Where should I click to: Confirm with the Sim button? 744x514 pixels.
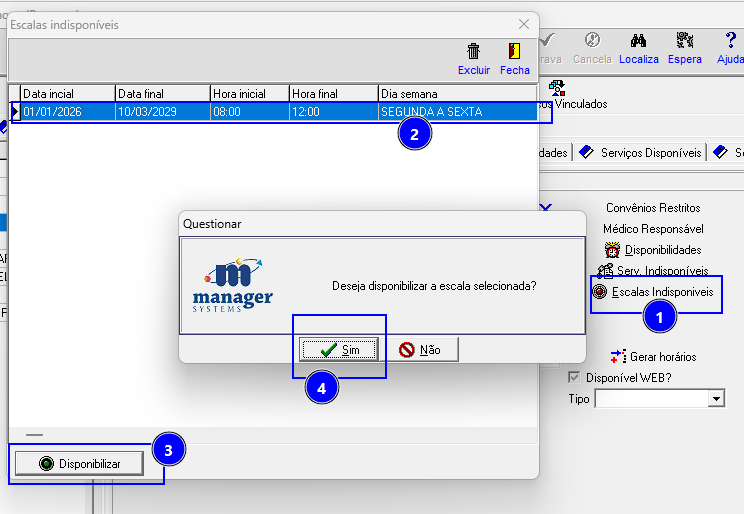pos(339,349)
